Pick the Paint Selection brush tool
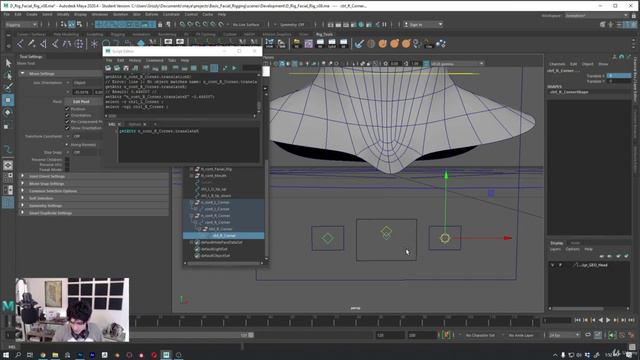The width and height of the screenshot is (640, 360). click(x=8, y=87)
